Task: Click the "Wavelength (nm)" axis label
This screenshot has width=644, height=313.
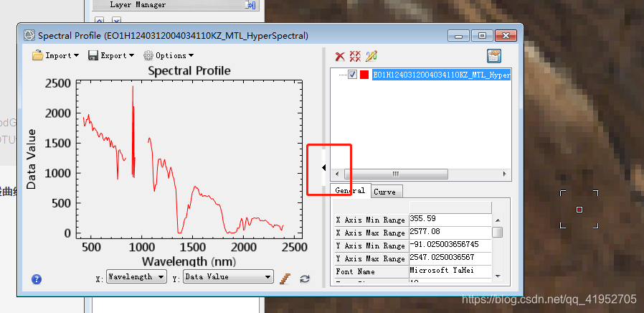Action: [x=189, y=261]
